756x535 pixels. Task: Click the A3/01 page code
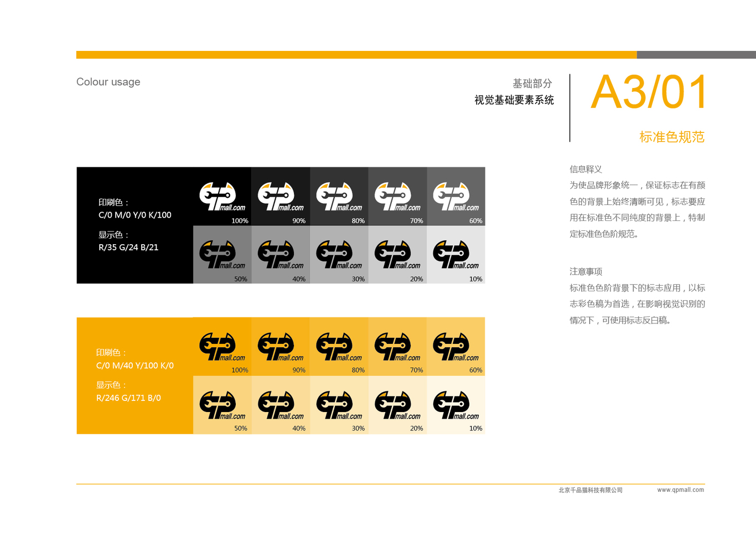pyautogui.click(x=649, y=92)
